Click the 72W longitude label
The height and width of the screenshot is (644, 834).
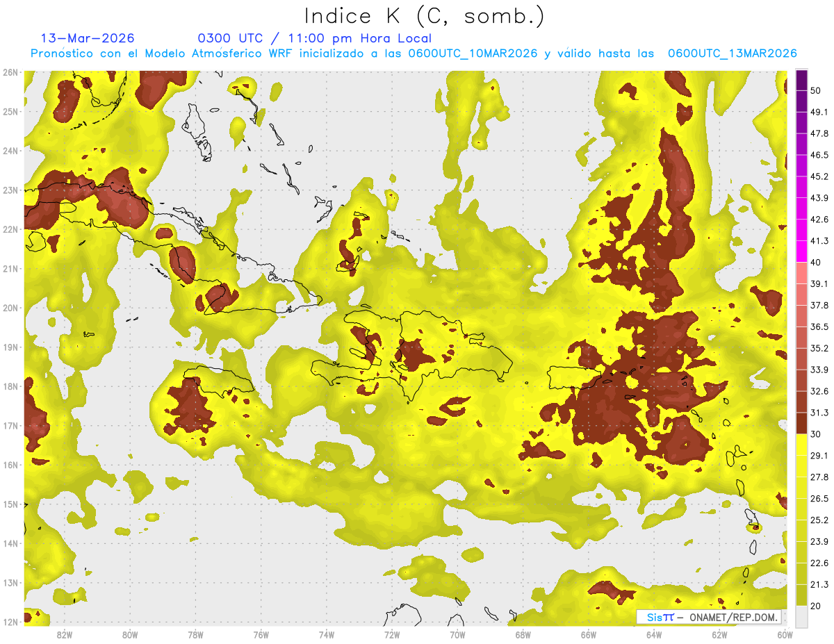[392, 634]
